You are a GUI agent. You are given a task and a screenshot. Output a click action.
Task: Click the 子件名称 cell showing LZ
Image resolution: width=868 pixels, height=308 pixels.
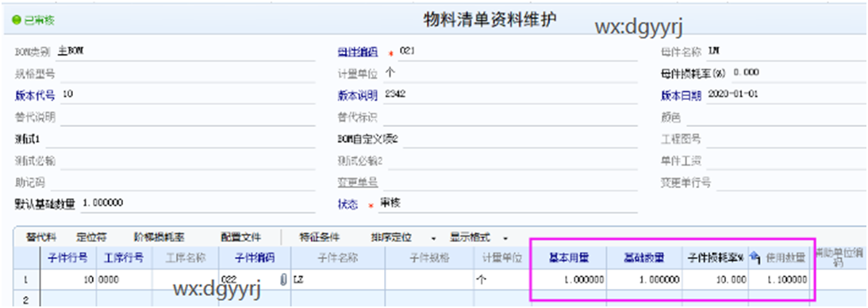click(338, 280)
